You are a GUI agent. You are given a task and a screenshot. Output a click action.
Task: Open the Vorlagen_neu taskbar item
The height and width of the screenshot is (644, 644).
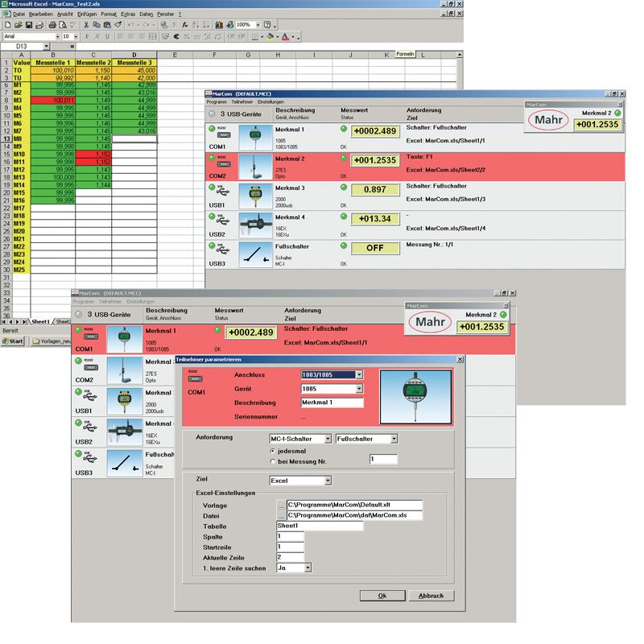coord(51,341)
